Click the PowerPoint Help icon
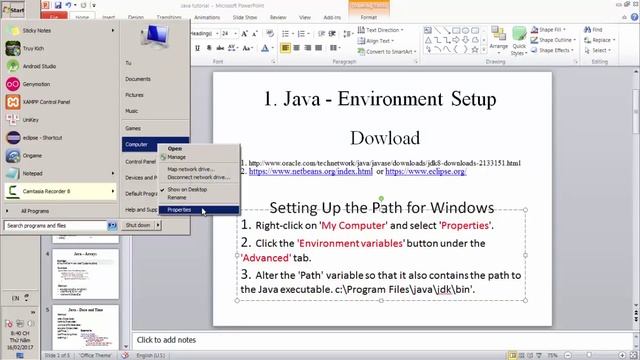 [x=634, y=17]
